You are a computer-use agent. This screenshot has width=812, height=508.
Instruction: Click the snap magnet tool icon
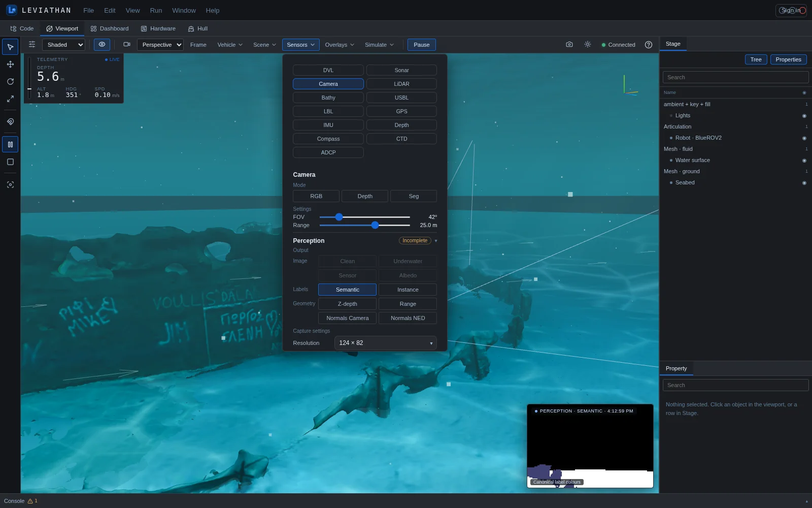coord(10,122)
